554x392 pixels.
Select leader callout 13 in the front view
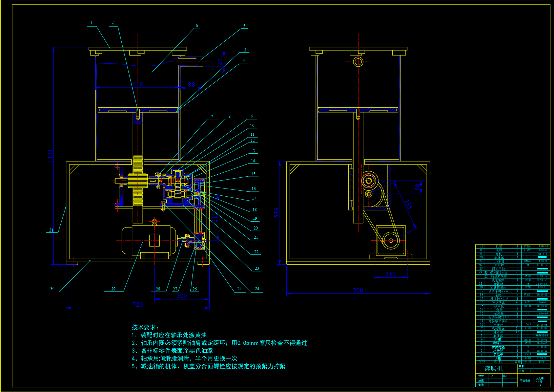253,151
